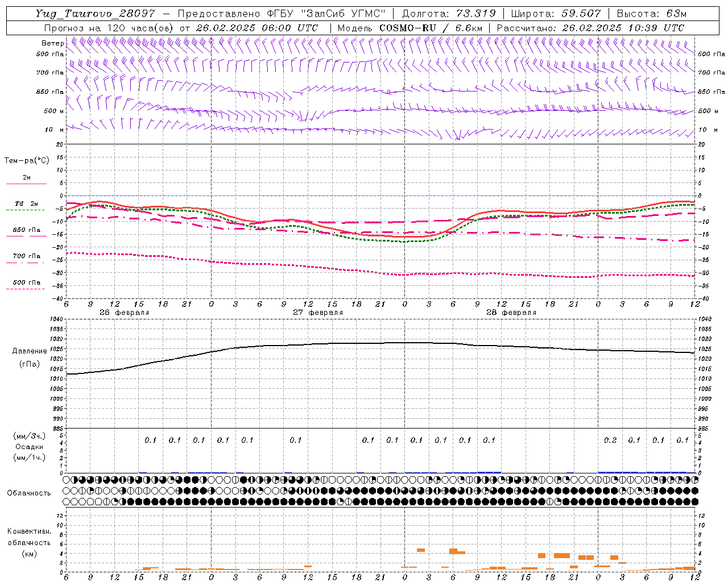Image resolution: width=728 pixels, height=582 pixels.
Task: Click the 0.2 precipitation value
Action: click(x=610, y=440)
